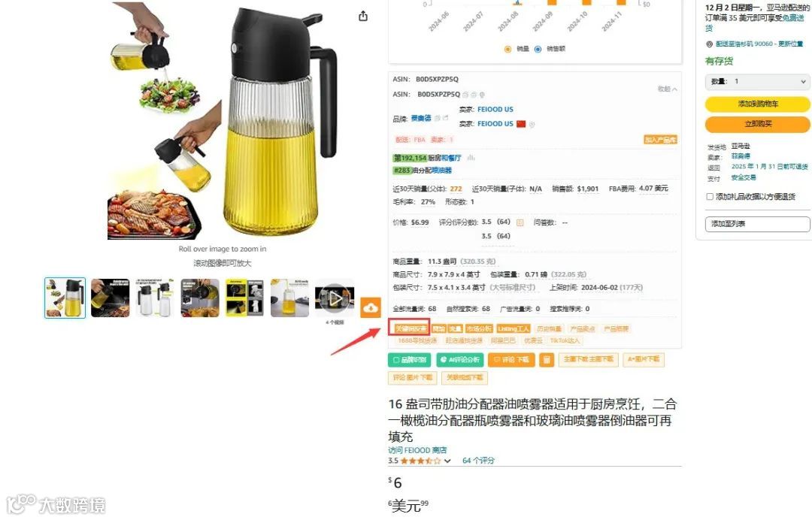Toggle the 销量 legend marker on chart
Image resolution: width=812 pixels, height=520 pixels.
click(507, 49)
